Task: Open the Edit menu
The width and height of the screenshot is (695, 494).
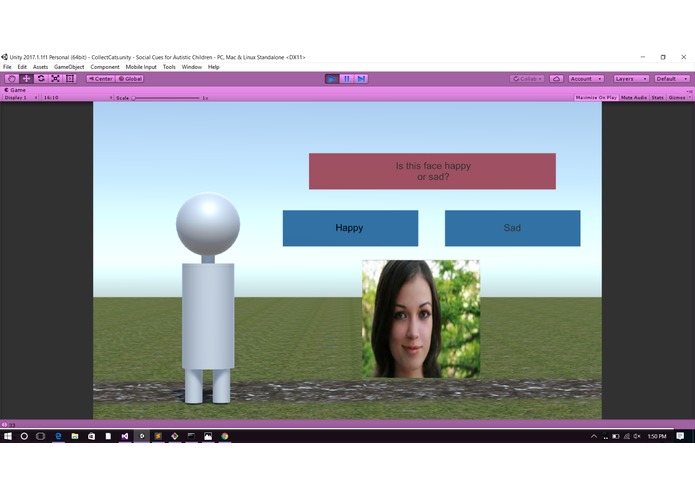Action: click(22, 67)
